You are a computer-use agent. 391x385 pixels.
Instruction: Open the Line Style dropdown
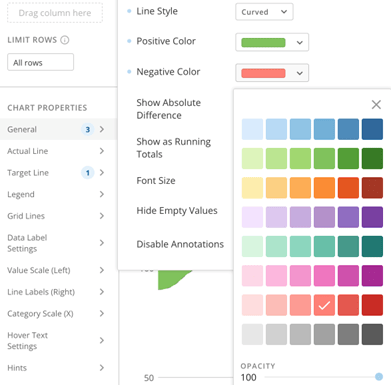pos(264,12)
